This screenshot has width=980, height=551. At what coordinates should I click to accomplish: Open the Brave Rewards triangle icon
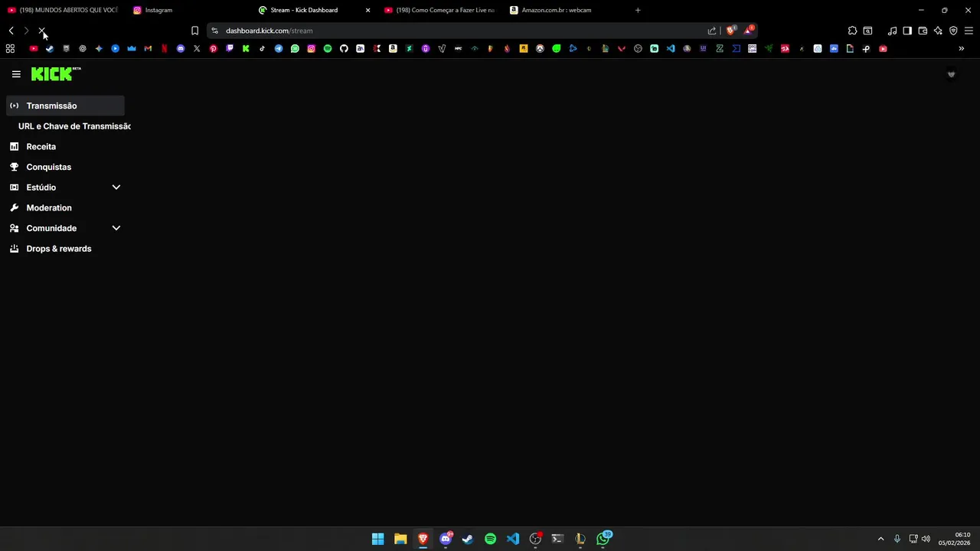tap(749, 31)
